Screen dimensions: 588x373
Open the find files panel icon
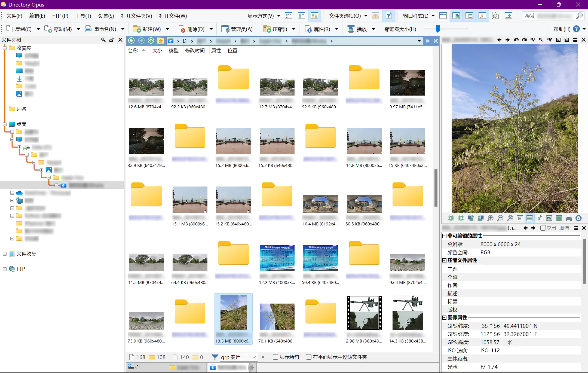495,16
